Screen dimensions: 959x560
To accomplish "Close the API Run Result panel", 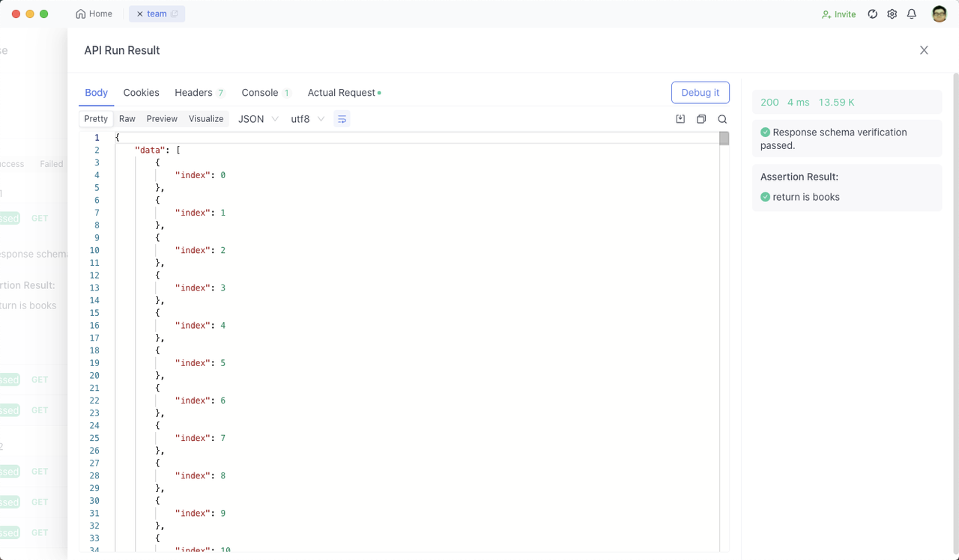I will tap(924, 50).
